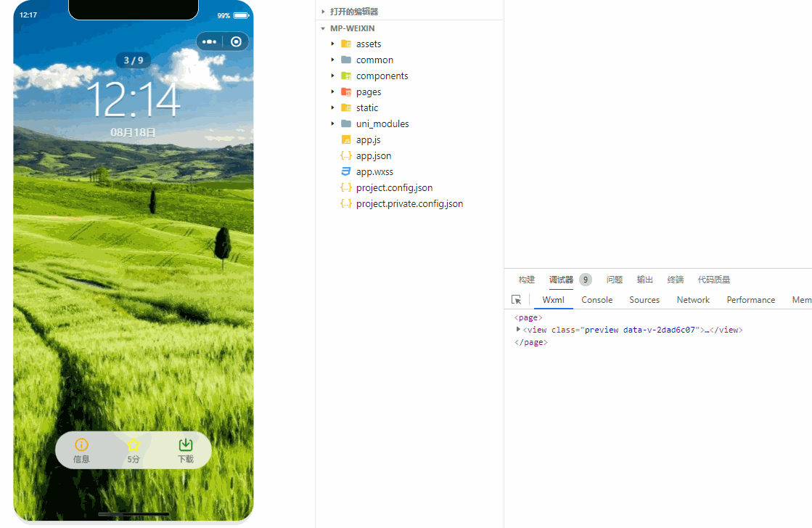Image resolution: width=812 pixels, height=528 pixels.
Task: Collapse the MP-WEIXIN project root
Action: click(323, 28)
